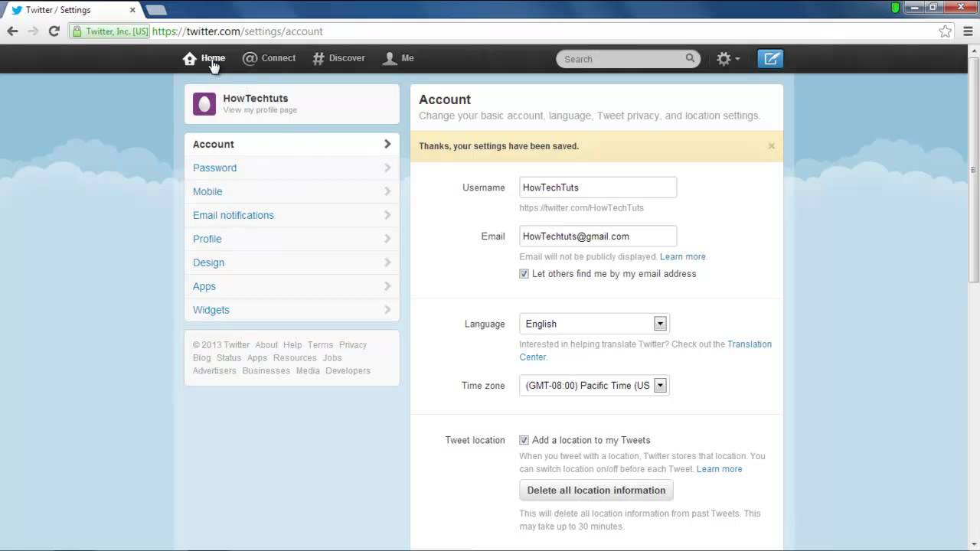Click the blue compose Tweet button

[770, 58]
